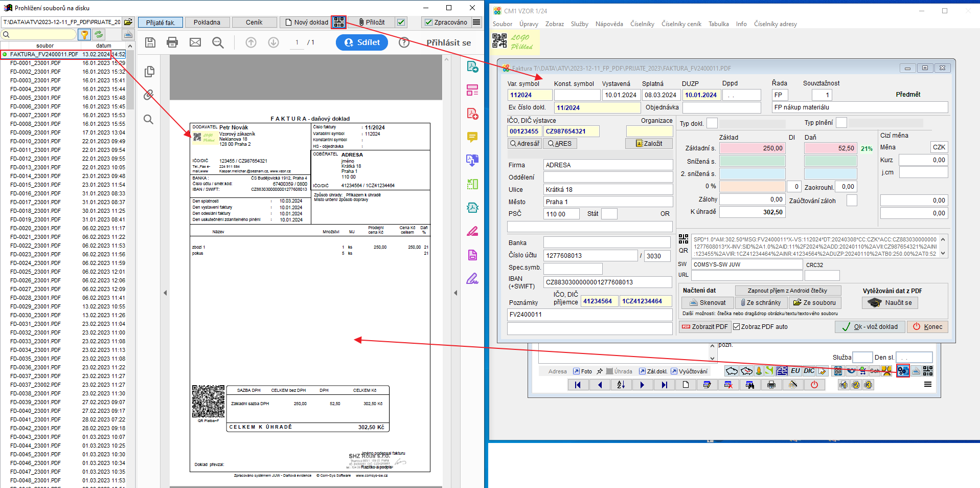Click the IBAN field in invoice form
Screen dimensions: 980x488
coord(607,282)
